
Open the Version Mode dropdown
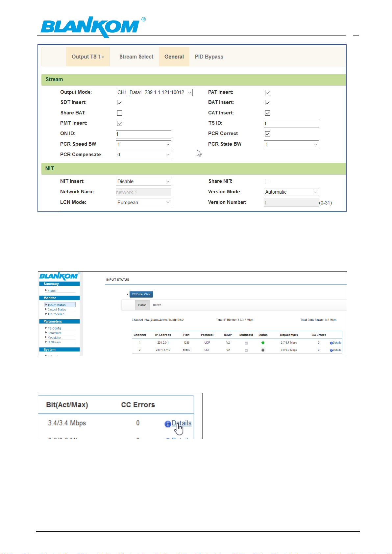(x=291, y=192)
